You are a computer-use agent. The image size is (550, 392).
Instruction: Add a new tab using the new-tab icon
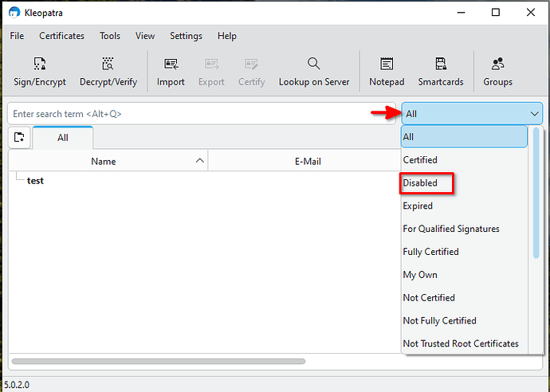[19, 137]
